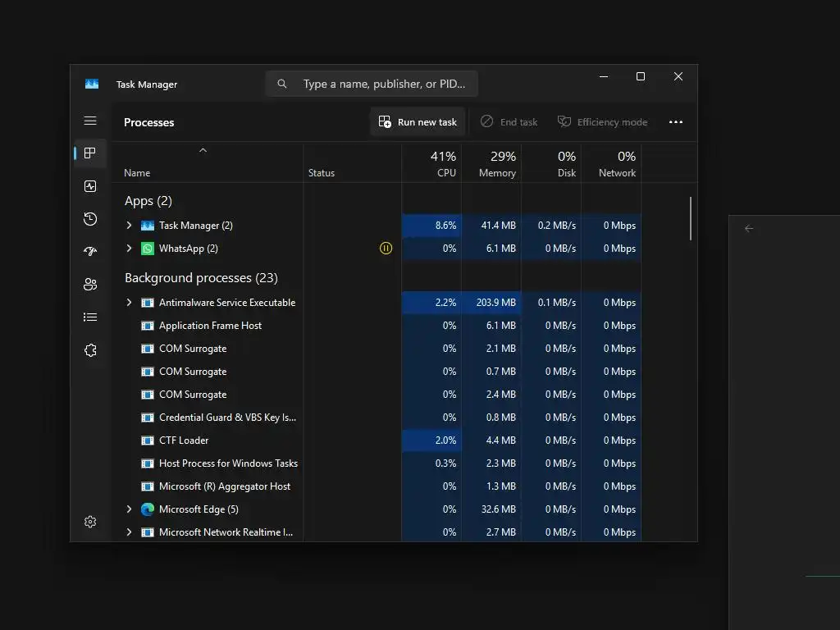
Task: Open the three-dot more options menu
Action: click(x=676, y=122)
